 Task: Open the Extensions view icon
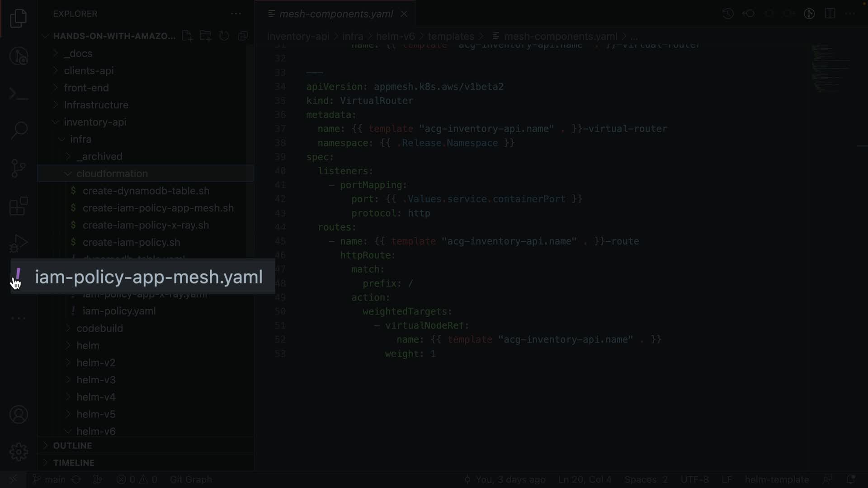coord(19,206)
